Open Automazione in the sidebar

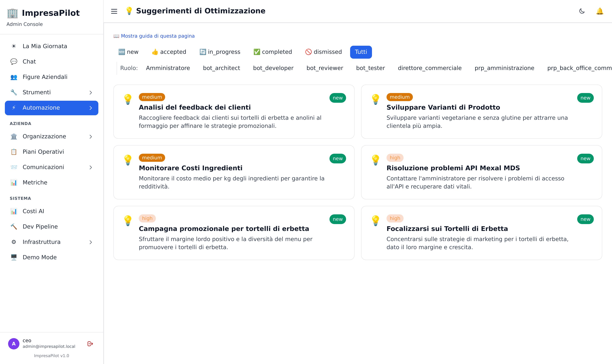(52, 108)
